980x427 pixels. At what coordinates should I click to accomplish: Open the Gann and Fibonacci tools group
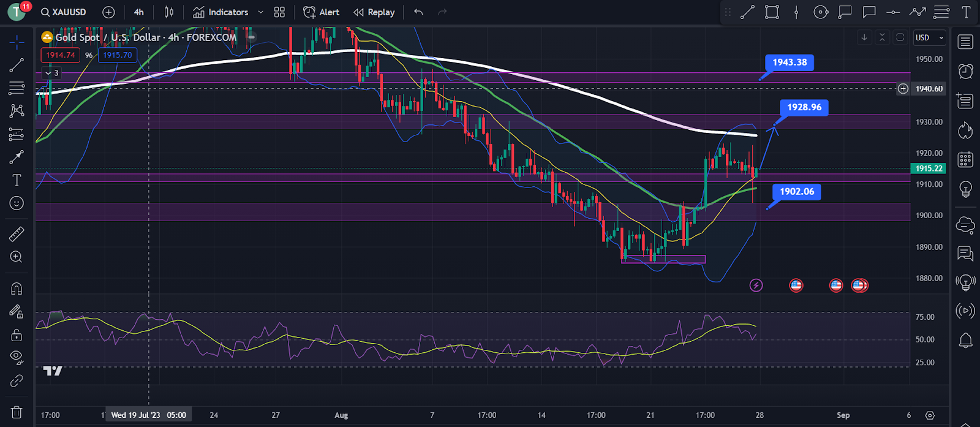[17, 88]
